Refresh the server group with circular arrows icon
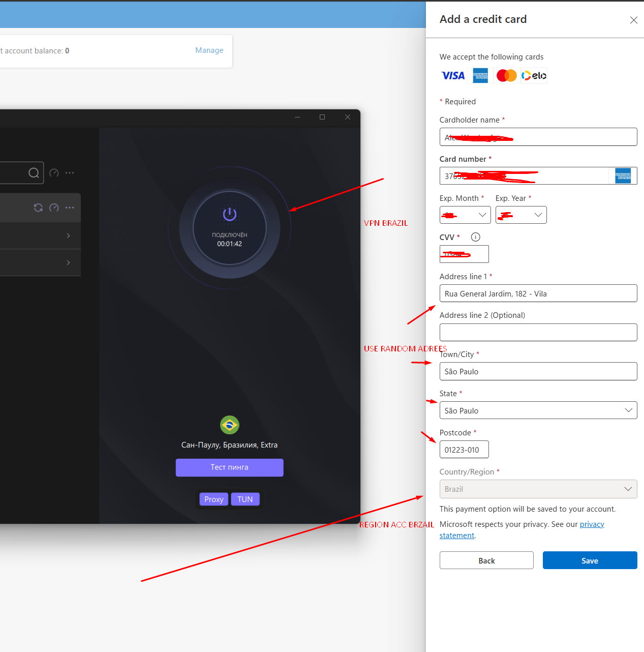The image size is (644, 652). click(38, 208)
